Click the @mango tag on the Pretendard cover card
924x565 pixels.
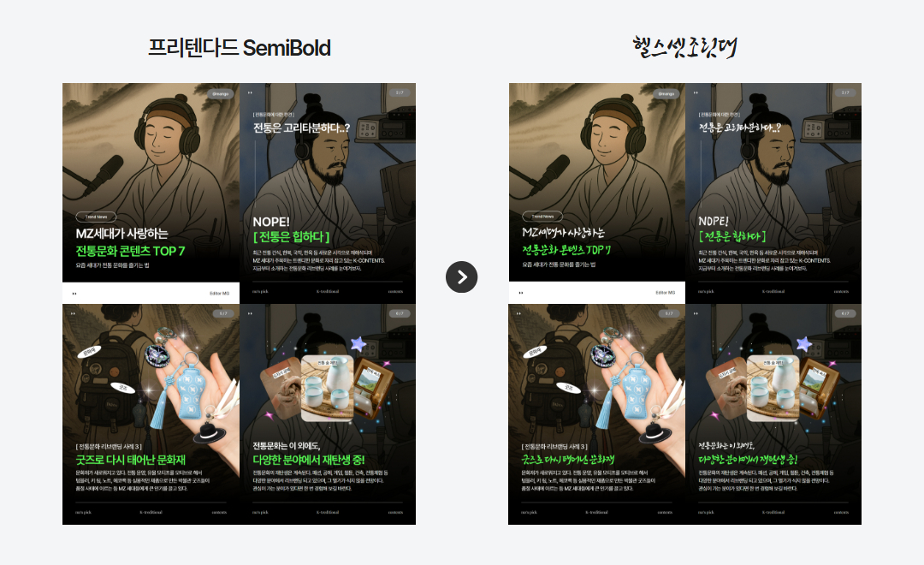coord(221,93)
